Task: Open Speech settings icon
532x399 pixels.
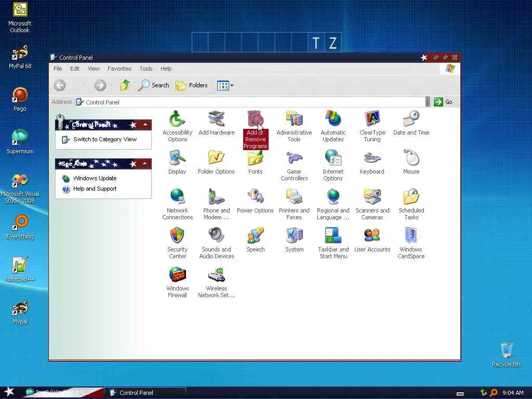Action: point(256,240)
